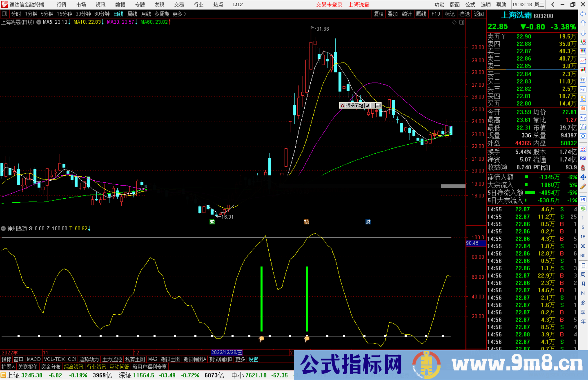The height and width of the screenshot is (380, 588).
Task: Collapse the 神州逃顶 indicator via circle toggle
Action: point(3,228)
